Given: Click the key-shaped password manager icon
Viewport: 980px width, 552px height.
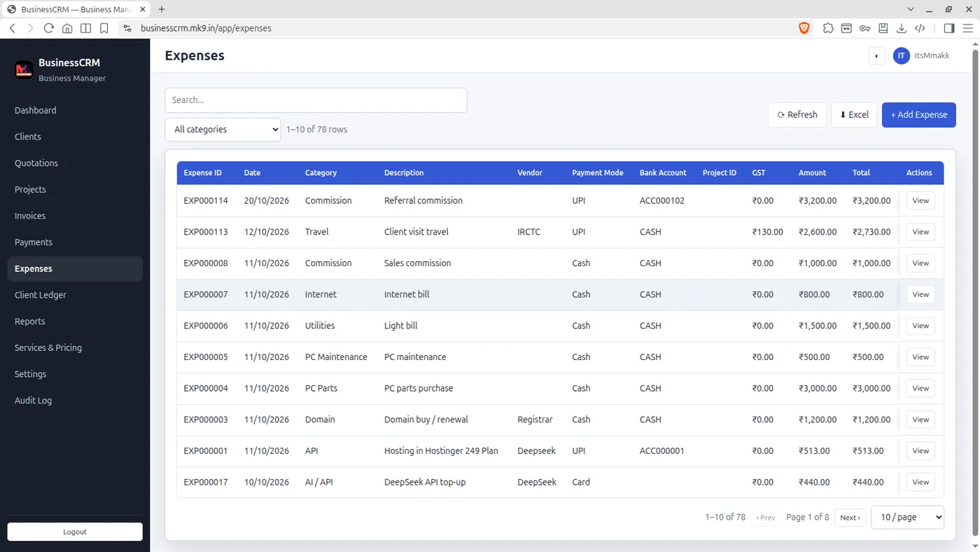Looking at the screenshot, I should tap(865, 28).
